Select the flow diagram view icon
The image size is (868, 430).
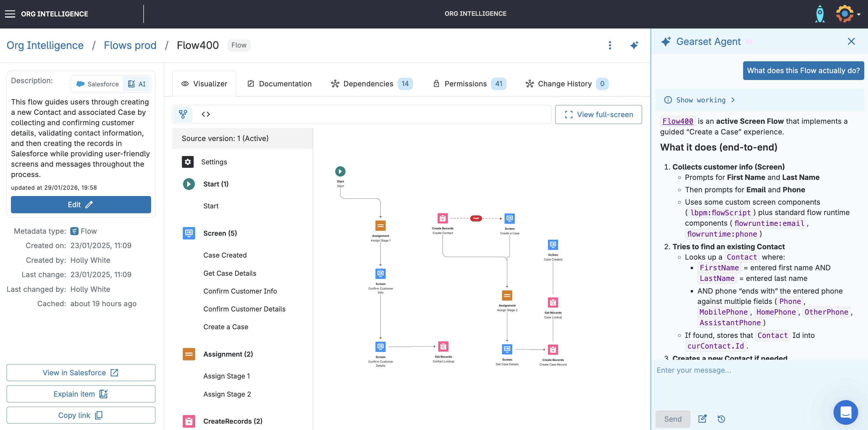click(x=183, y=114)
